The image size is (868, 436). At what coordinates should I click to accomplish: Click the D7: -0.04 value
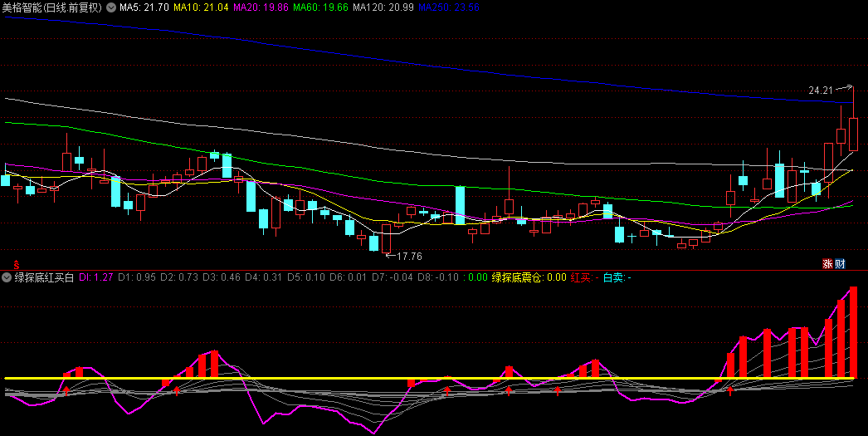[393, 277]
